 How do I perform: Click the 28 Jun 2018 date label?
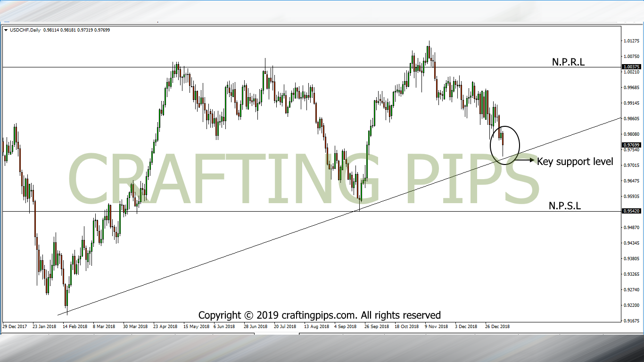click(x=256, y=326)
